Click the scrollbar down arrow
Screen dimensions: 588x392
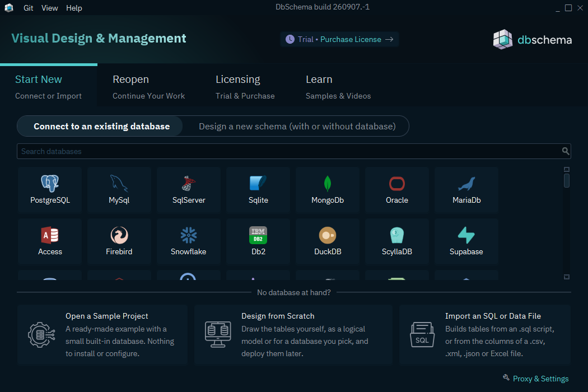click(567, 277)
